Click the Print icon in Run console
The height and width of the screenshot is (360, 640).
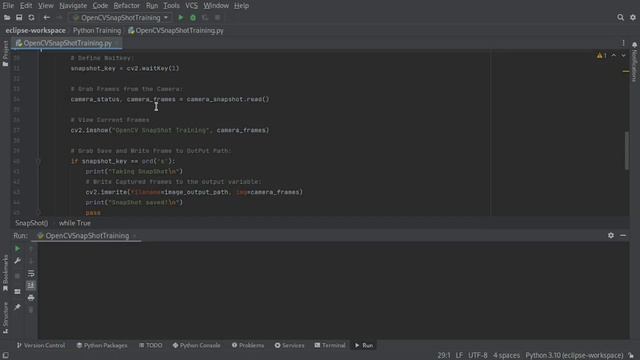(31, 298)
